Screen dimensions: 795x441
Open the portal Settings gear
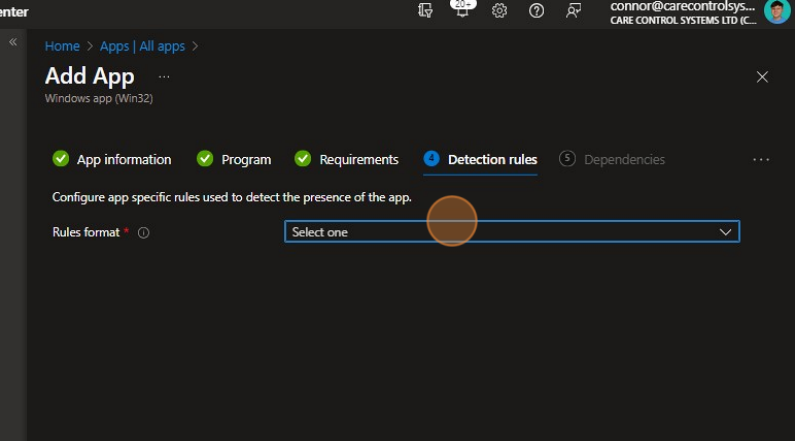tap(499, 11)
